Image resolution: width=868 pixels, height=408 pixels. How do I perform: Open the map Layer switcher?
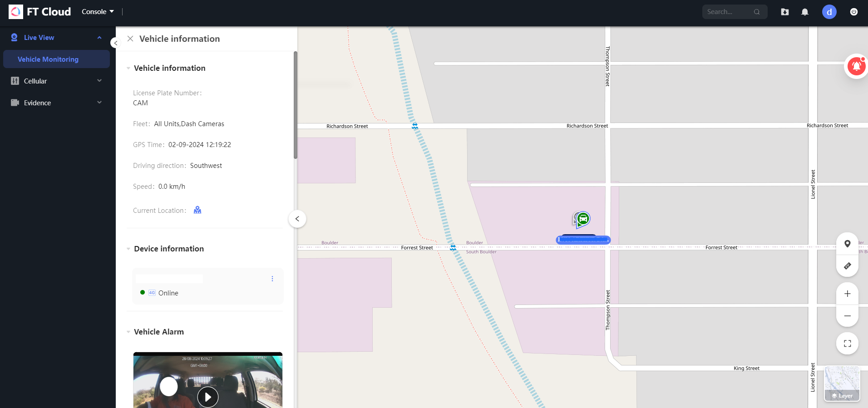[x=842, y=383]
